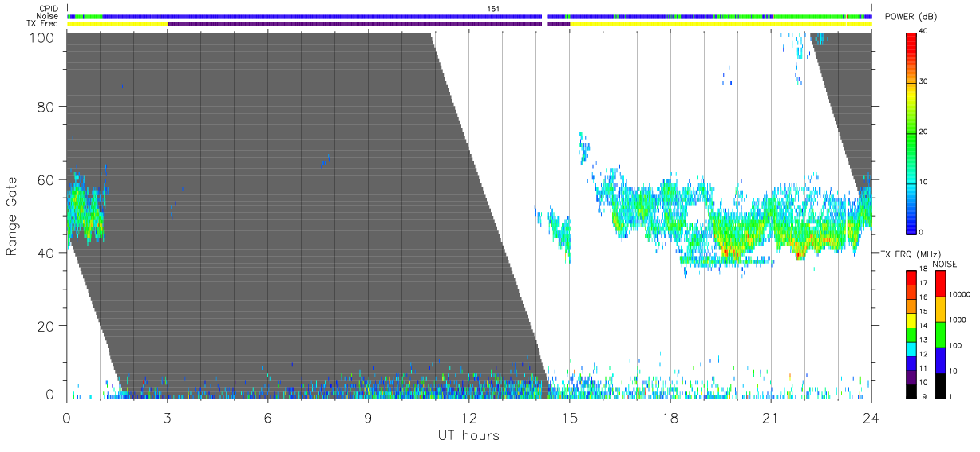Pick the purple segment of the TX FRQ colorbar
Image resolution: width=980 pixels, height=452 pixels.
(x=911, y=375)
